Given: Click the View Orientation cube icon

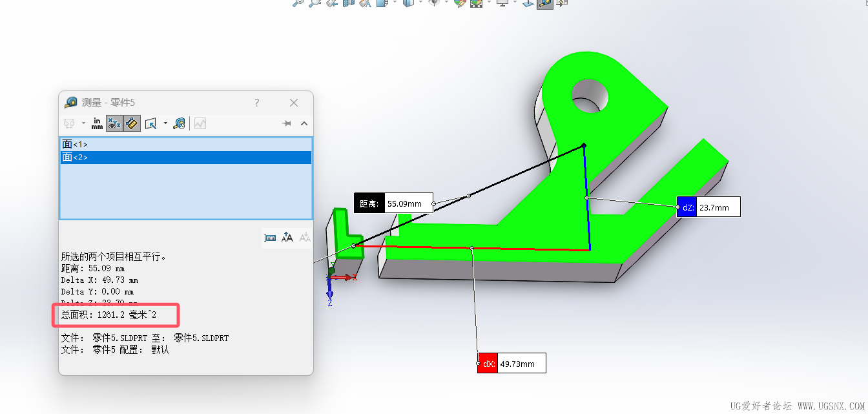Looking at the screenshot, I should [x=382, y=3].
